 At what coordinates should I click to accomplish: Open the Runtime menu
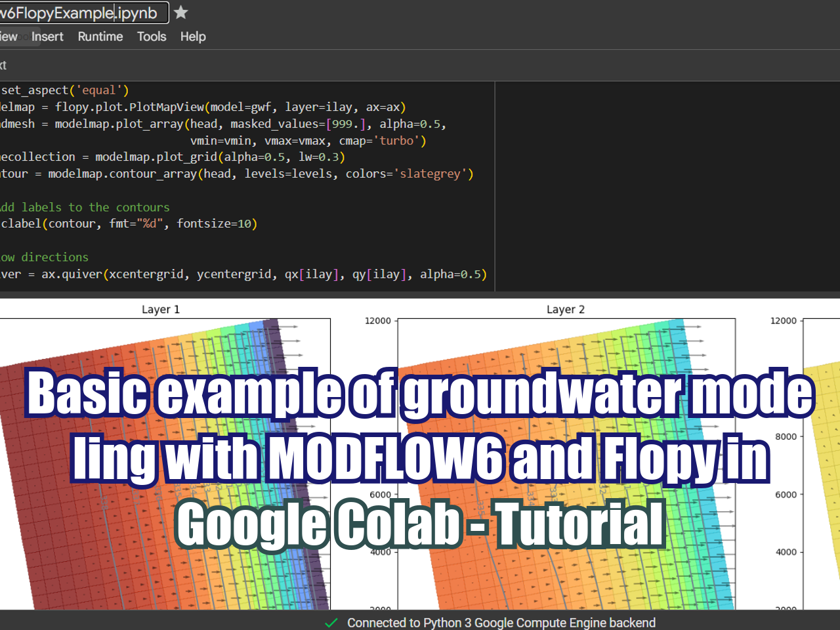coord(100,37)
